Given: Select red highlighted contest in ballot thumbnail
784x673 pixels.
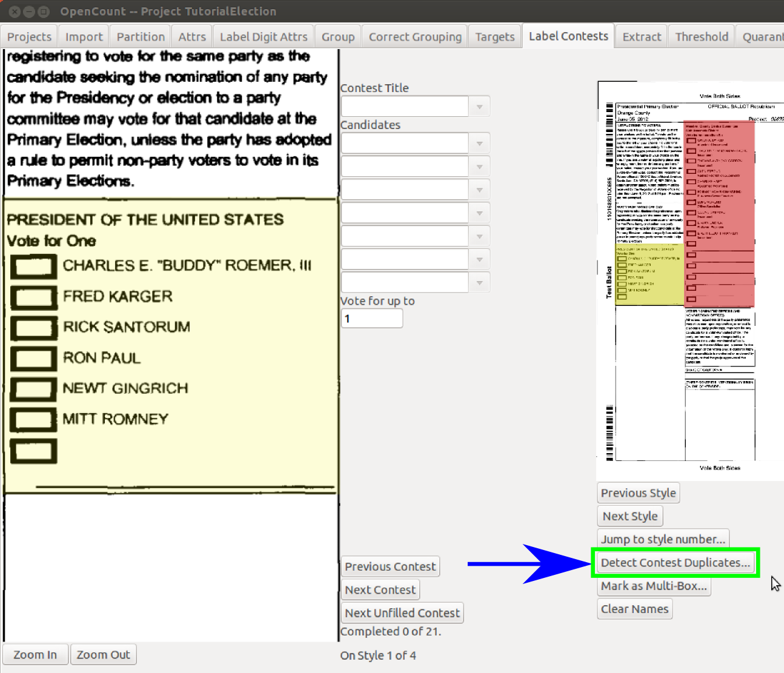Looking at the screenshot, I should [x=719, y=214].
